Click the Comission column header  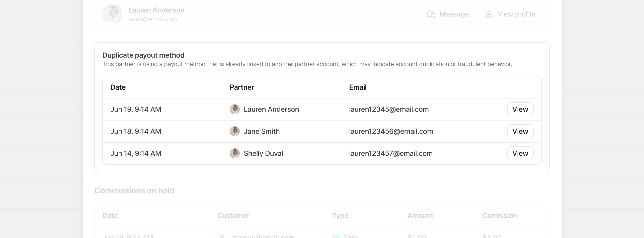(x=500, y=215)
